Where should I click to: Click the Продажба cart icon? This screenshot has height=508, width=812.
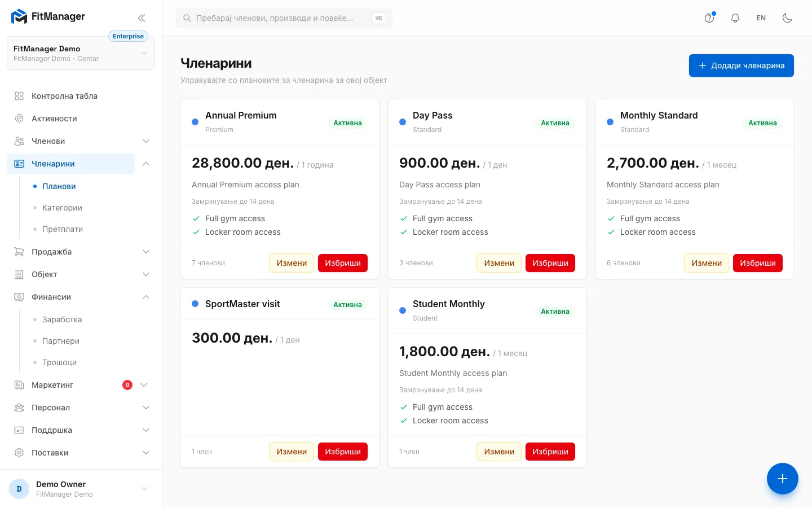tap(19, 252)
